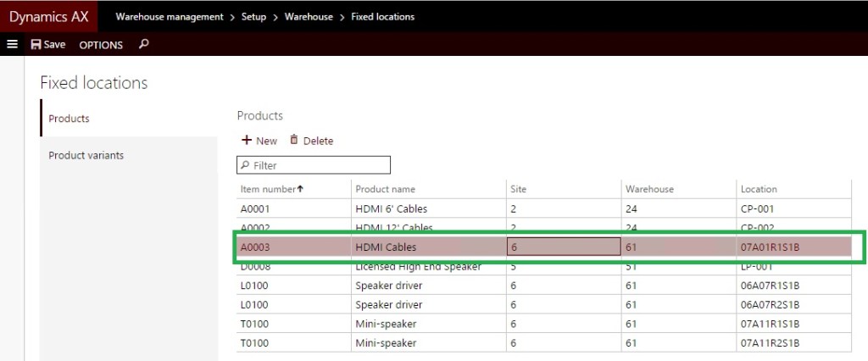Open the hamburger navigation menu

pyautogui.click(x=12, y=44)
